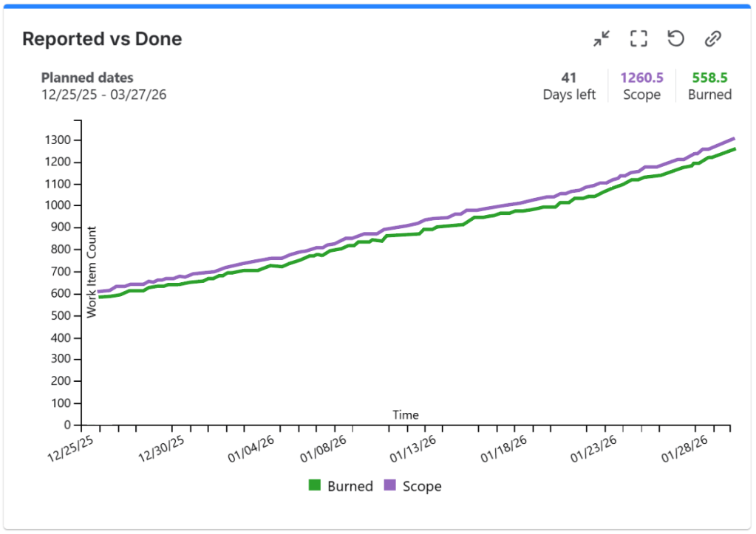Click the green Burned legend swatch
The image size is (756, 534).
point(316,486)
